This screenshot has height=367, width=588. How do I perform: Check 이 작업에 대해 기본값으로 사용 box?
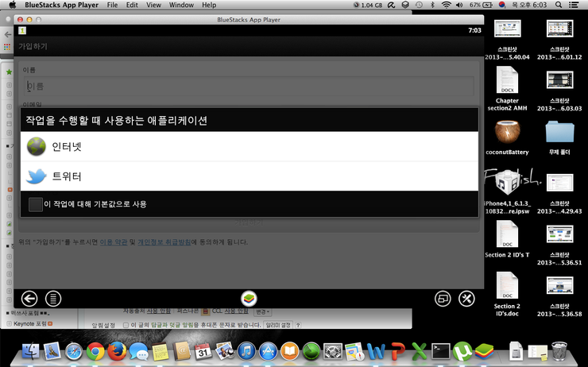pos(36,204)
